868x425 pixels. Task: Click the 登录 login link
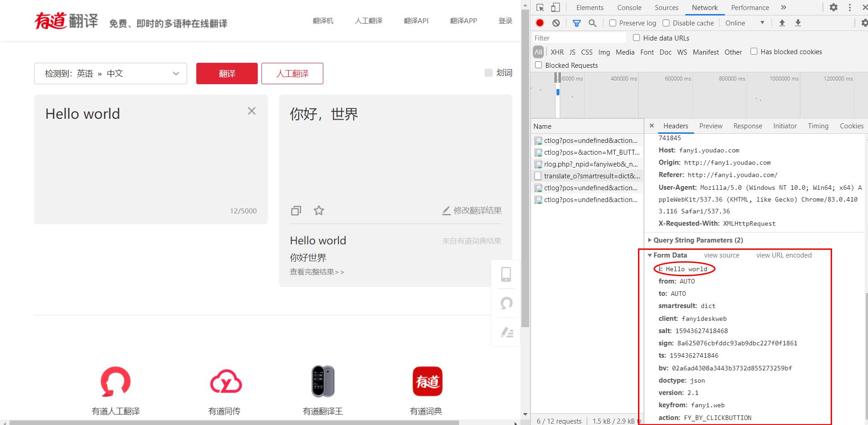point(505,21)
